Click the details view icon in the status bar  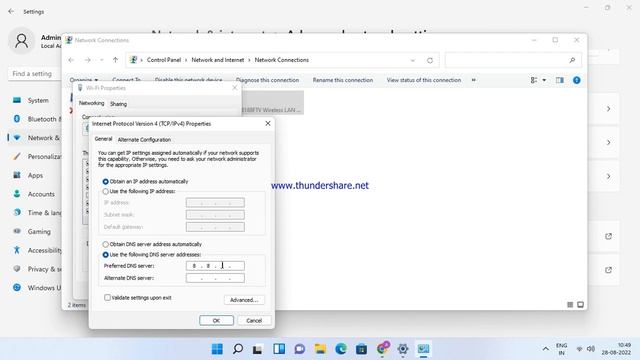(x=570, y=304)
